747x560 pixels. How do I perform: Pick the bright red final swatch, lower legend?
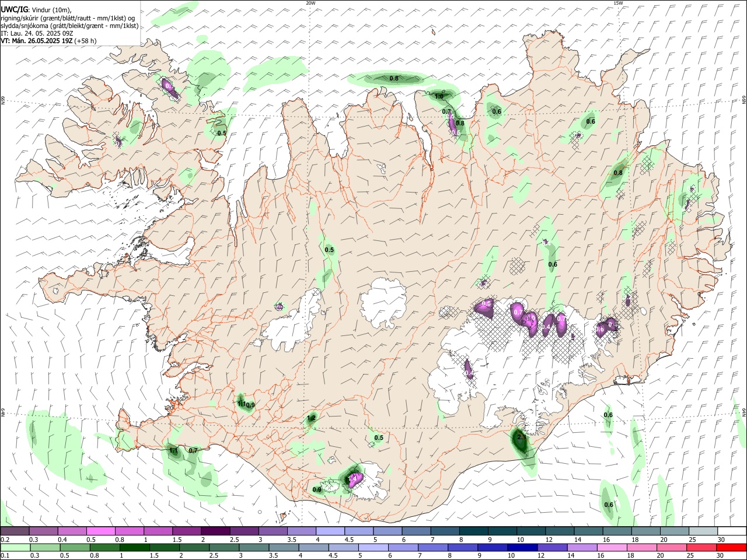730,547
